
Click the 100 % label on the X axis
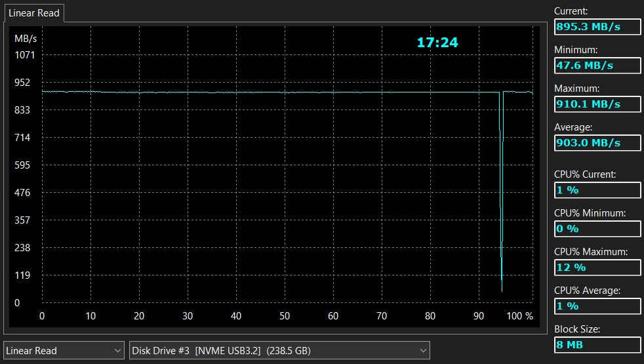[519, 316]
